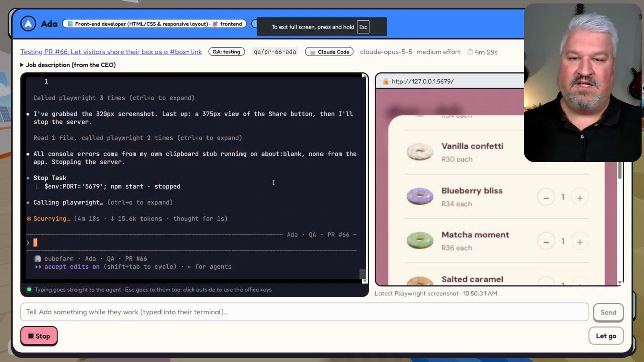The width and height of the screenshot is (644, 362).
Task: Click the Vanilla confetti item name
Action: (472, 146)
